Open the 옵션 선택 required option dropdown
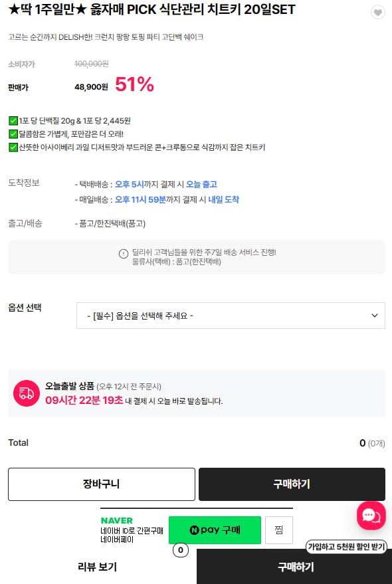Viewport: 392px width, 584px height. (231, 316)
